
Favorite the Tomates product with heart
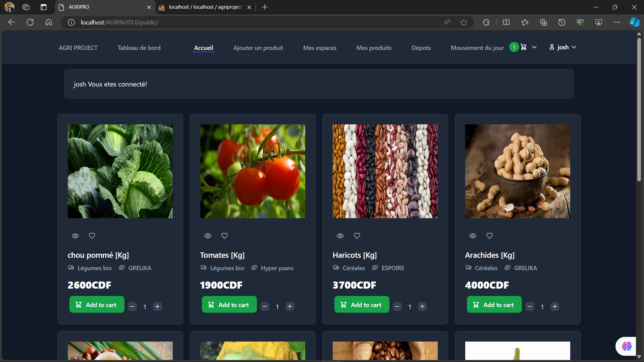(x=224, y=236)
